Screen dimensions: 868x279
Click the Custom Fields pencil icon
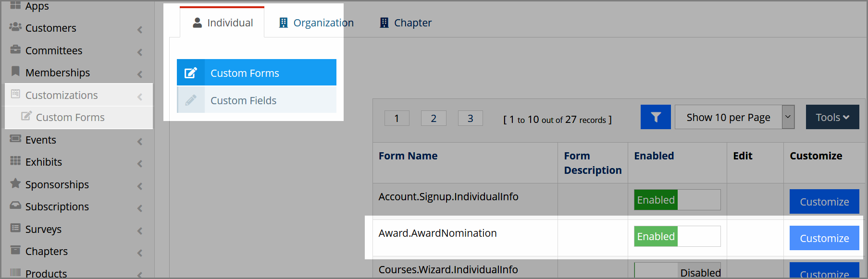[x=191, y=100]
